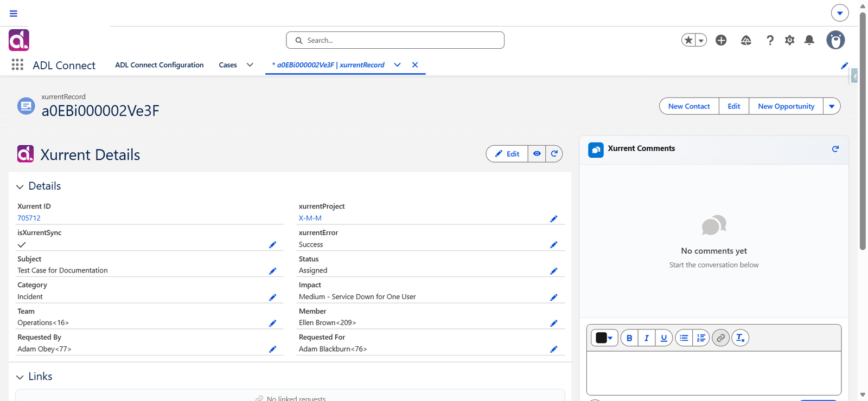
Task: Edit the isXurrentSync field
Action: click(x=273, y=244)
